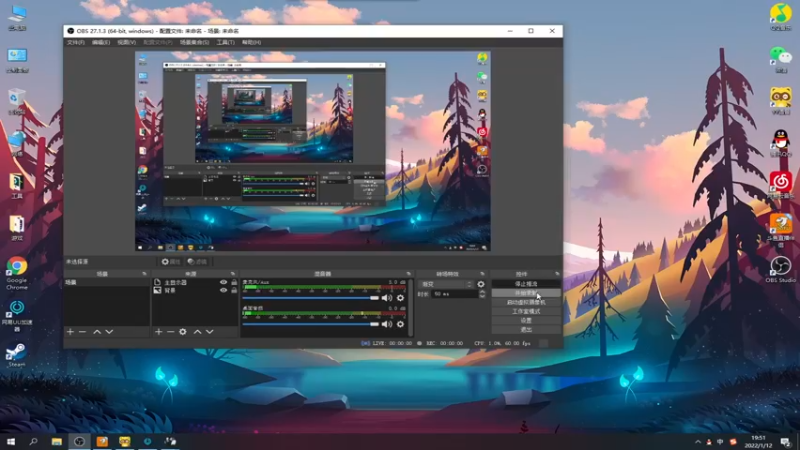Select the 场景 entry in the Scenes list

click(107, 282)
